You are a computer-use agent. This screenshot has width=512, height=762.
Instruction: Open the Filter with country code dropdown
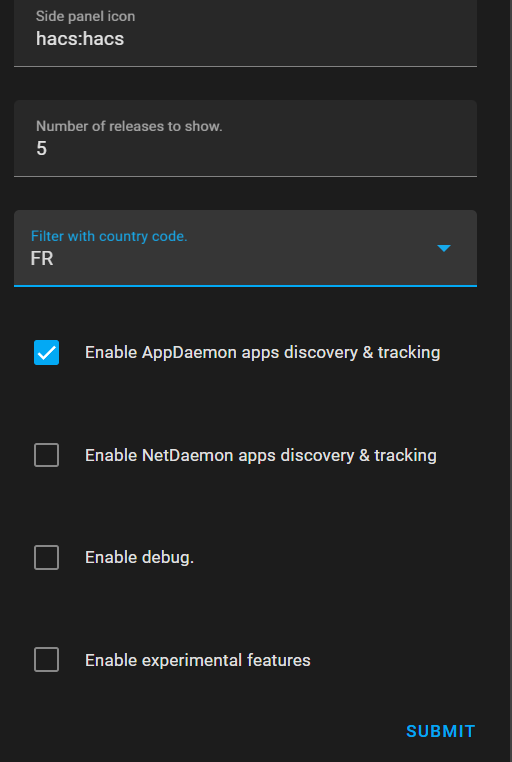(x=245, y=248)
